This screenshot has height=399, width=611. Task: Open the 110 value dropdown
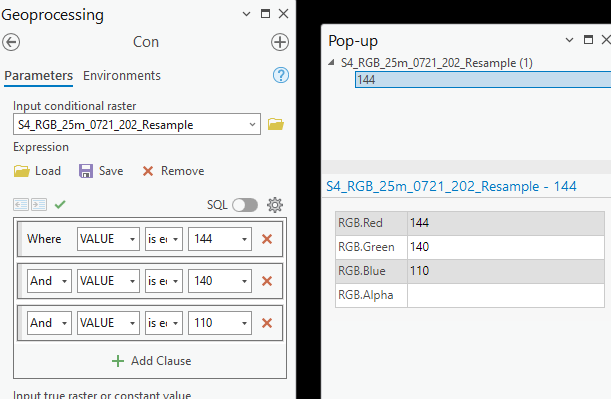click(x=220, y=323)
